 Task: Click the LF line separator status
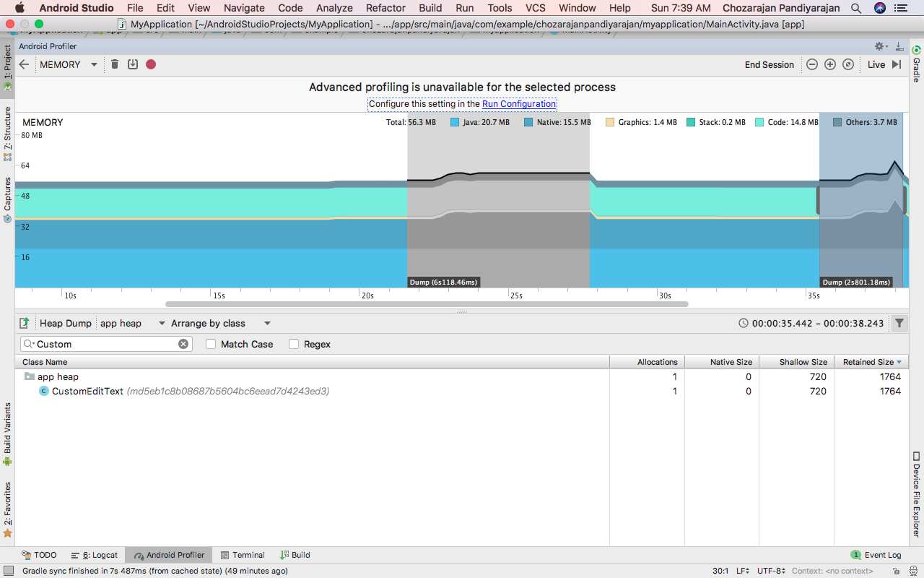coord(743,571)
